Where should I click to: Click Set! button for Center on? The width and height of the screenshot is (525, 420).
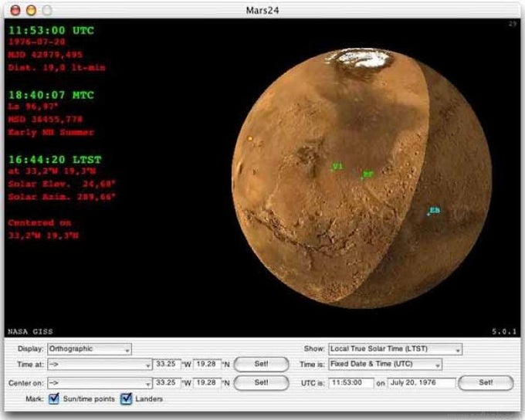click(x=261, y=382)
